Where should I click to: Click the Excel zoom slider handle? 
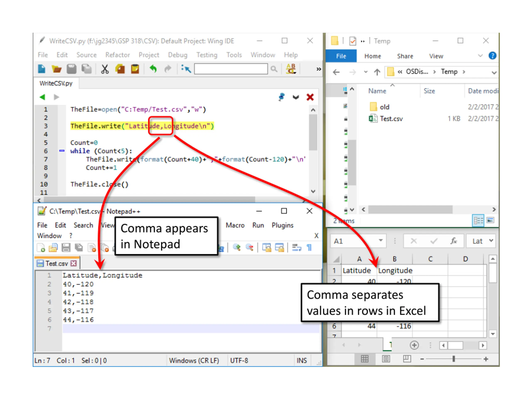point(453,359)
